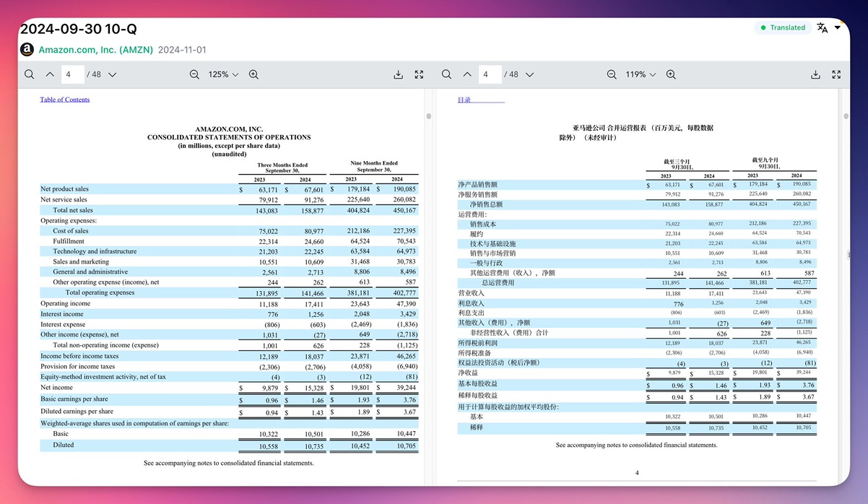
Task: Zoom out in the translated document viewer
Action: click(612, 74)
